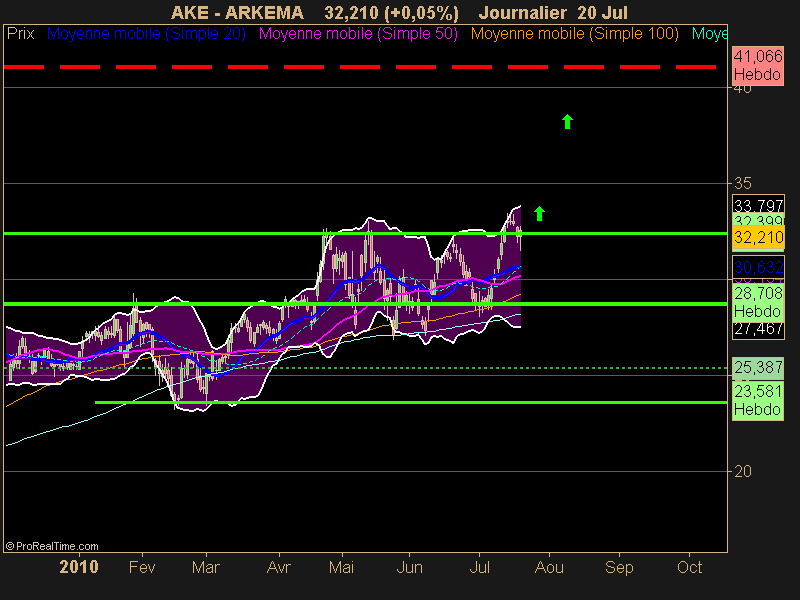
Task: Click the Sep month label
Action: coord(619,567)
